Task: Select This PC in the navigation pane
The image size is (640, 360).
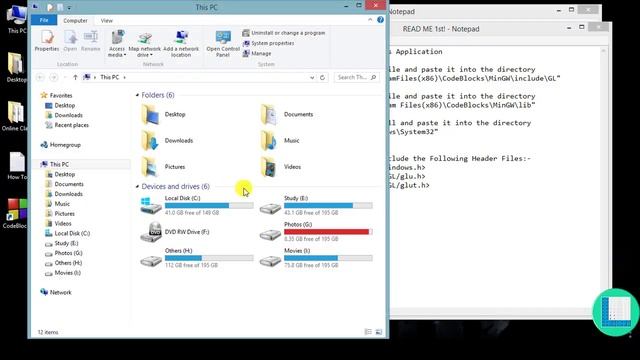Action: (x=59, y=164)
